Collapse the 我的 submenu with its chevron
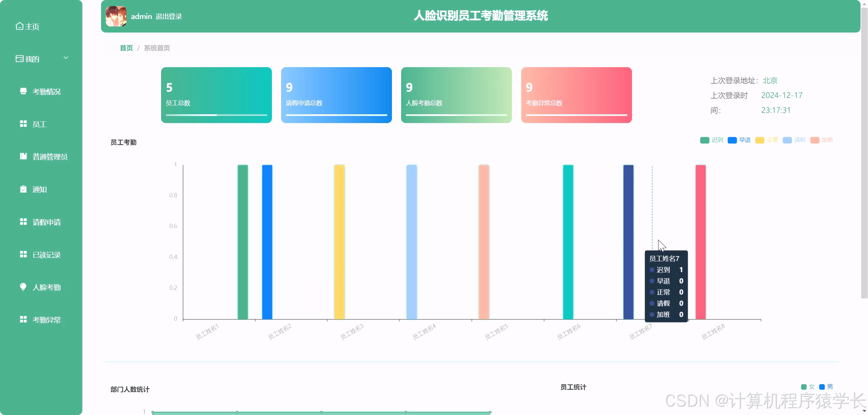Viewport: 868px width, 415px height. tap(66, 58)
